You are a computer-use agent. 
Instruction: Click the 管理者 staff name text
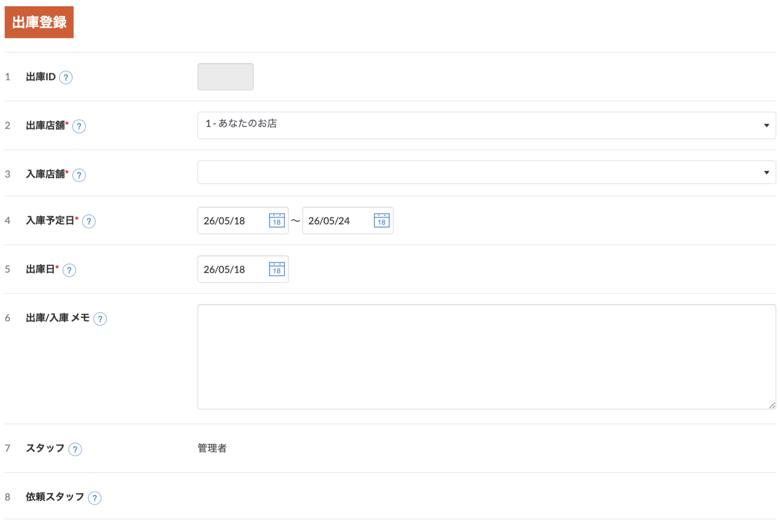tap(212, 448)
